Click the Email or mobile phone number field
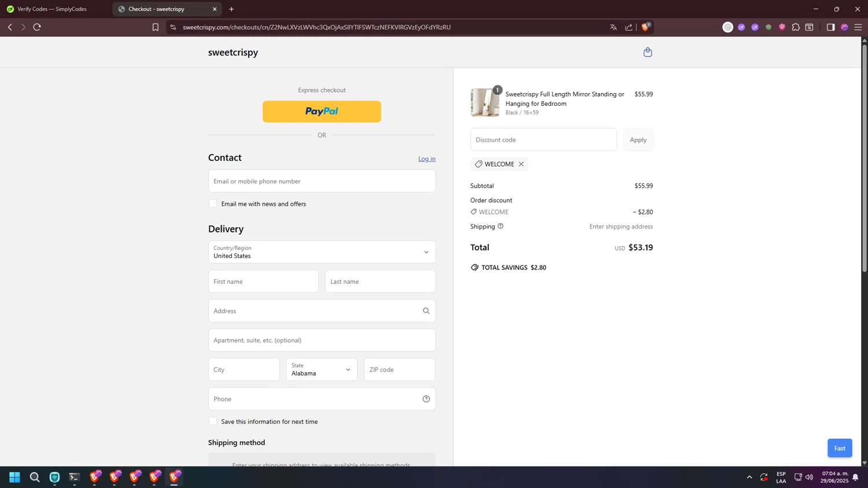 pyautogui.click(x=322, y=181)
